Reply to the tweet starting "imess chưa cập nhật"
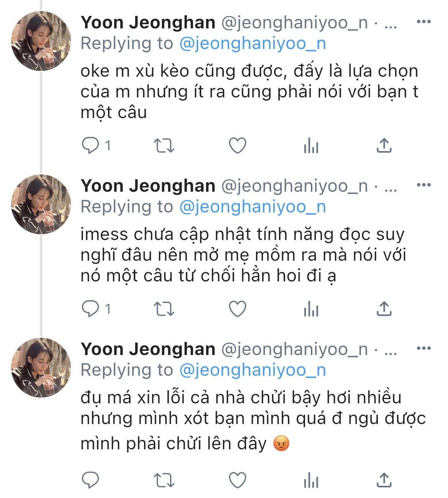 91,309
